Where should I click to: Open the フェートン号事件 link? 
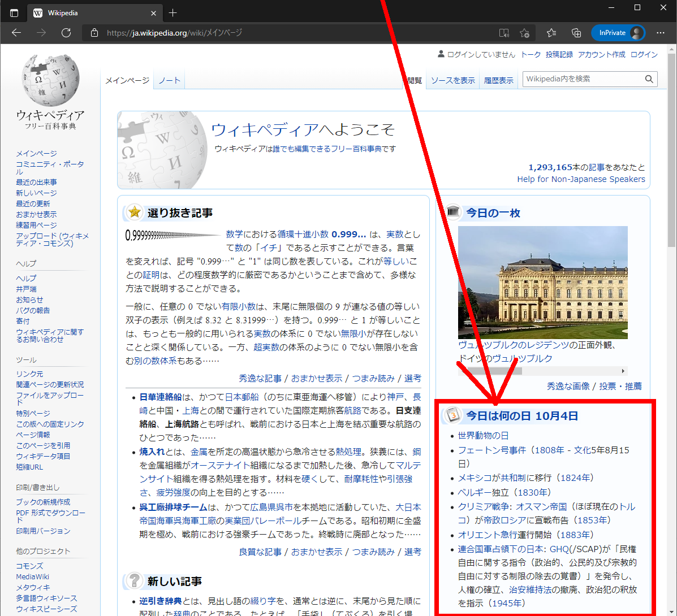[x=492, y=450]
